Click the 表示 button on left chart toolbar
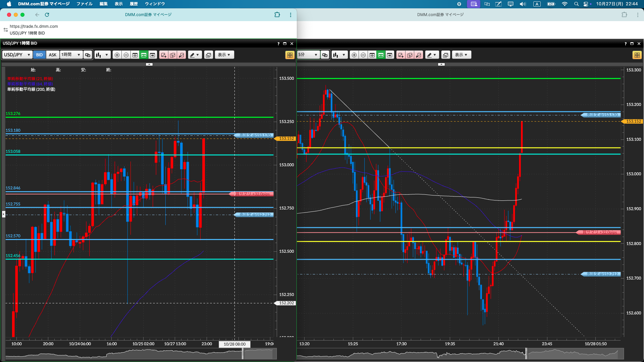Image resolution: width=644 pixels, height=362 pixels. pyautogui.click(x=224, y=55)
